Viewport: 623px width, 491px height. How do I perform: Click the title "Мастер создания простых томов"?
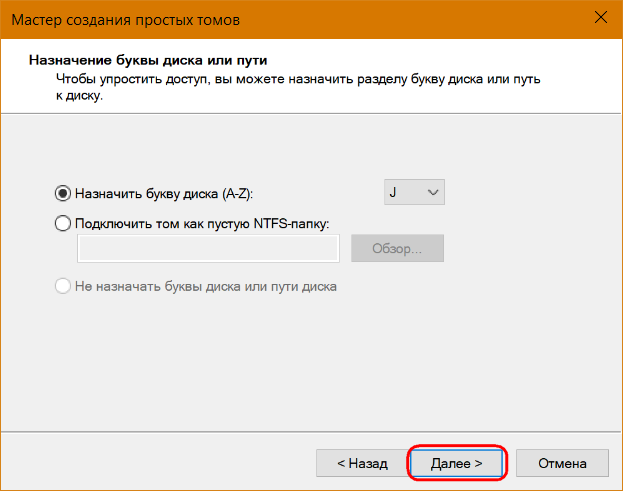tap(126, 20)
